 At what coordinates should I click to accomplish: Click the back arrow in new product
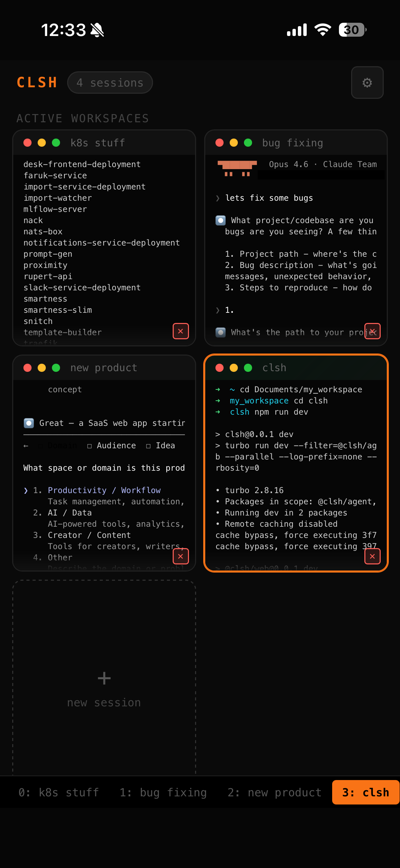[x=26, y=446]
